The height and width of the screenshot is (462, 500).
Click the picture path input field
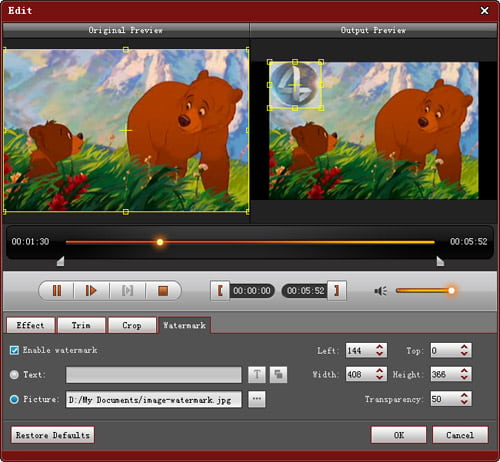(154, 399)
